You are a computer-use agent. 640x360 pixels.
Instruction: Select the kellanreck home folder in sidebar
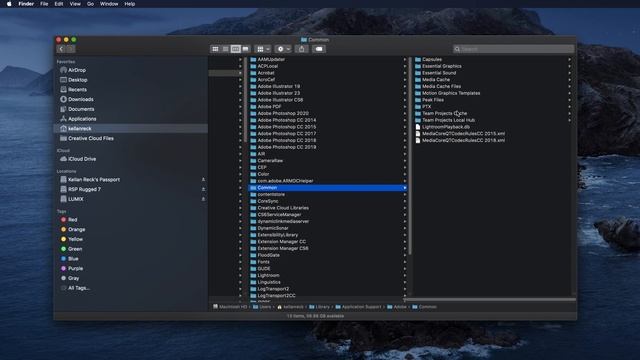tap(131, 129)
